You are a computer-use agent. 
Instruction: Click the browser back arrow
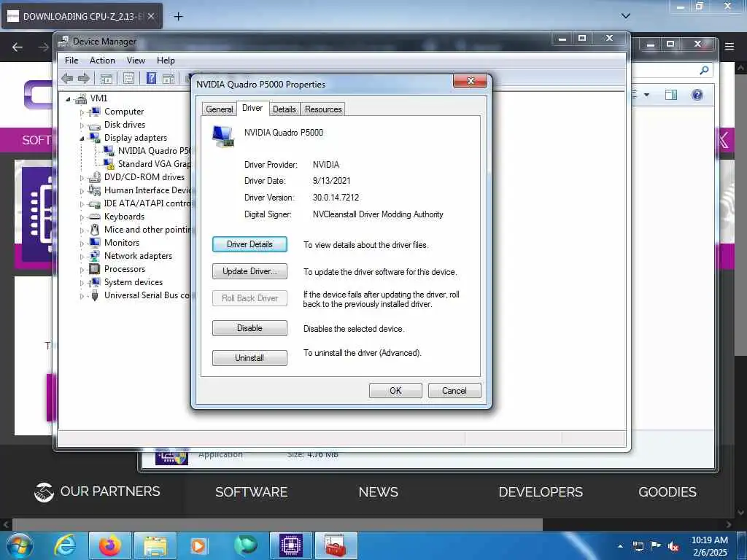tap(18, 47)
